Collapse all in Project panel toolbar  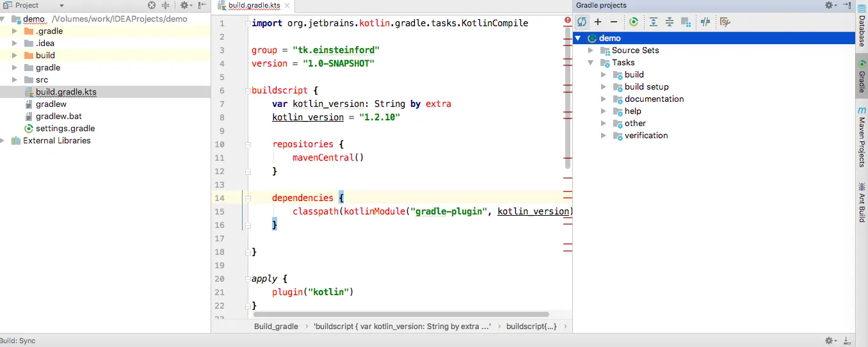166,5
